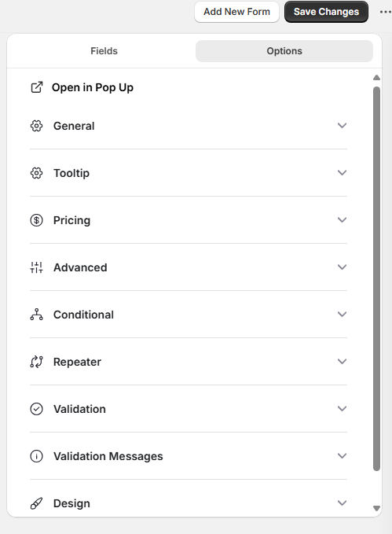Click the Conditional branching icon
Viewport: 392px width, 534px height.
tap(36, 315)
